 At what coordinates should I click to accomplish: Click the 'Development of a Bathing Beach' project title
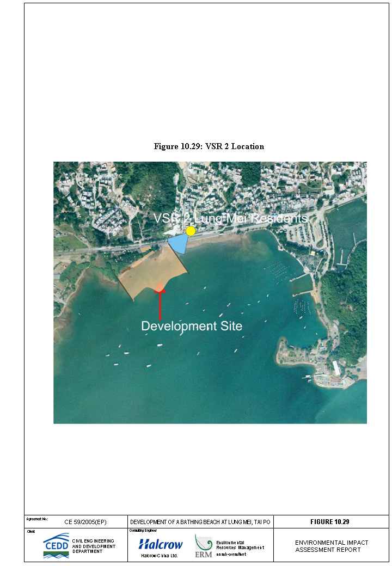(x=200, y=522)
